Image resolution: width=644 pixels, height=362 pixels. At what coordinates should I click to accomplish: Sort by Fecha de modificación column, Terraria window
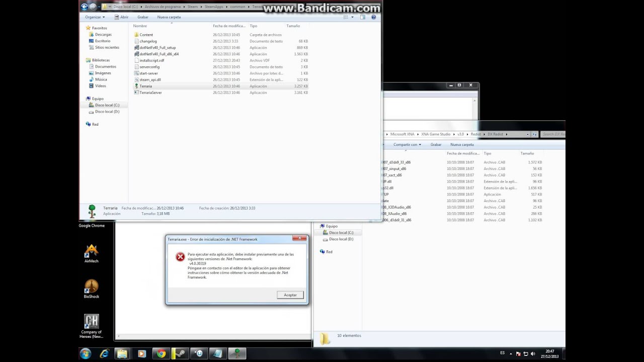coord(229,26)
